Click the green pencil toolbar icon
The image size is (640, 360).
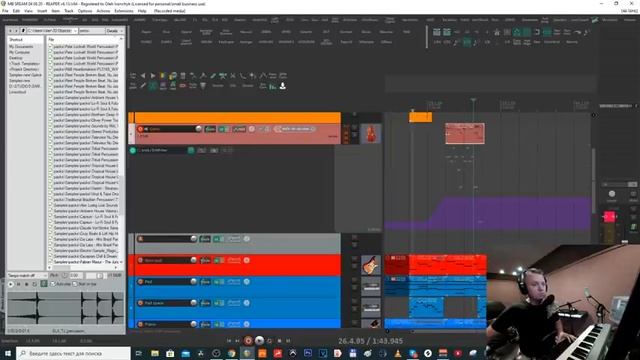click(213, 76)
